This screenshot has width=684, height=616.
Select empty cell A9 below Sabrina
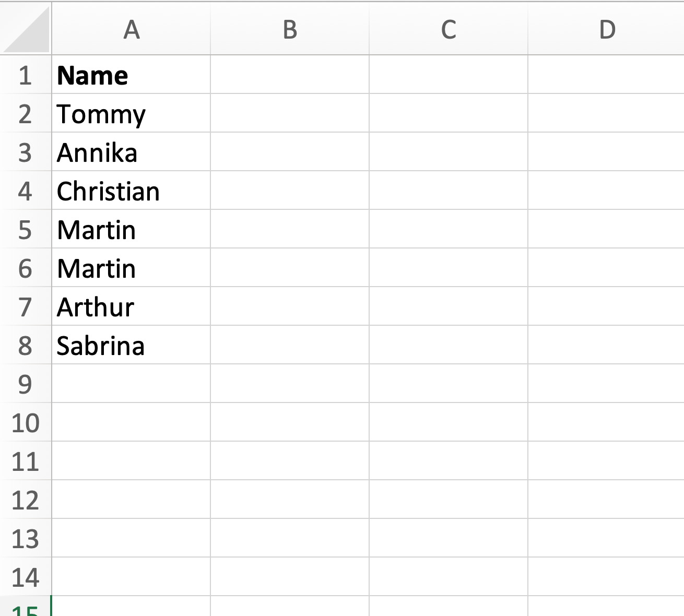(131, 384)
